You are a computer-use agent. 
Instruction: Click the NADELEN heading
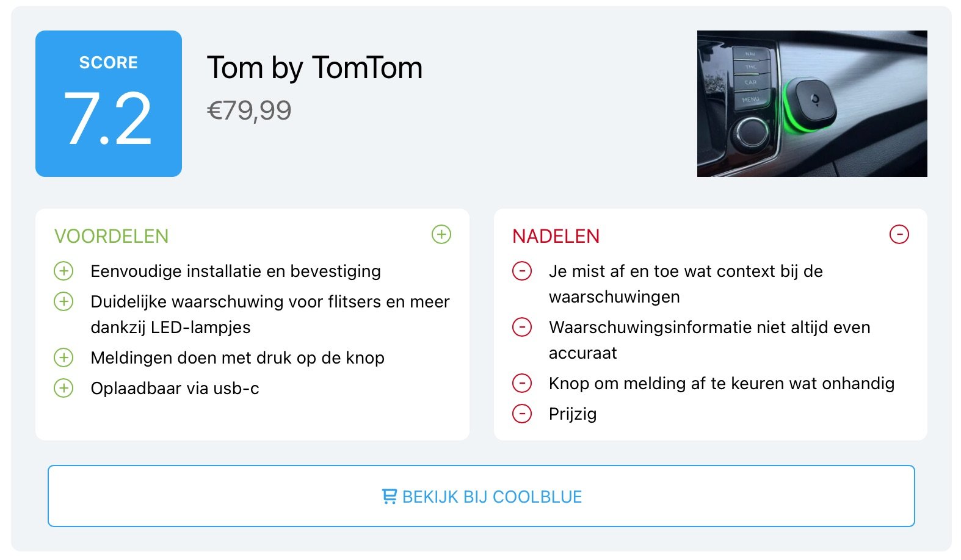coord(556,236)
